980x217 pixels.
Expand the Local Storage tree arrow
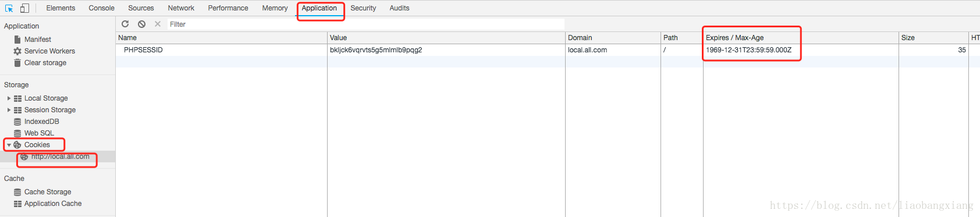coord(9,98)
